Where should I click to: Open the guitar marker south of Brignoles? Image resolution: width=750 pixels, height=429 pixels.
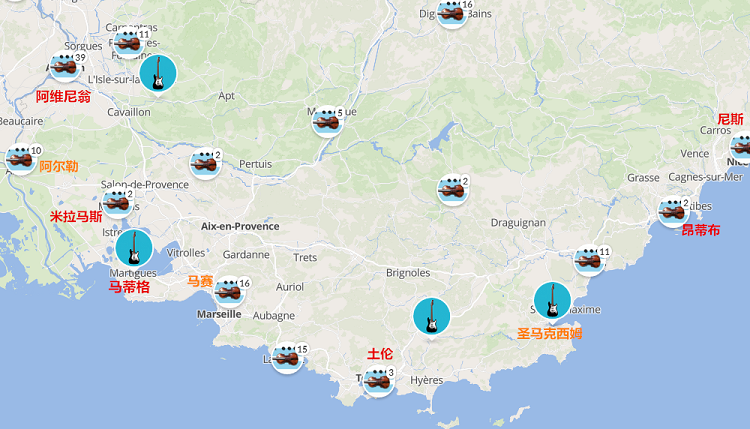point(432,318)
